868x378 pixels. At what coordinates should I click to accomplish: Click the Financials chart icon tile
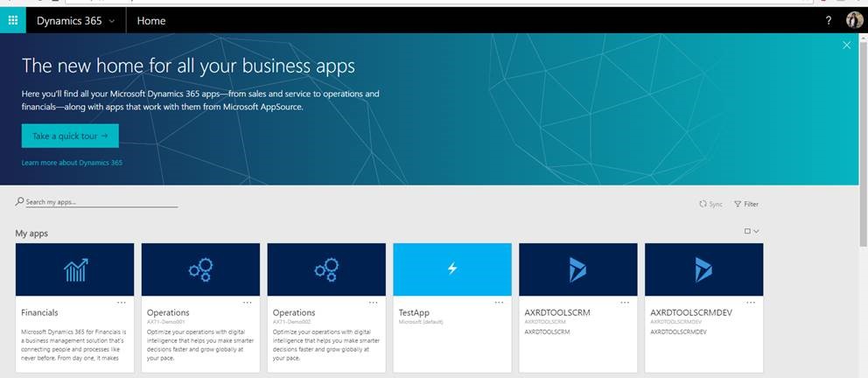(75, 269)
